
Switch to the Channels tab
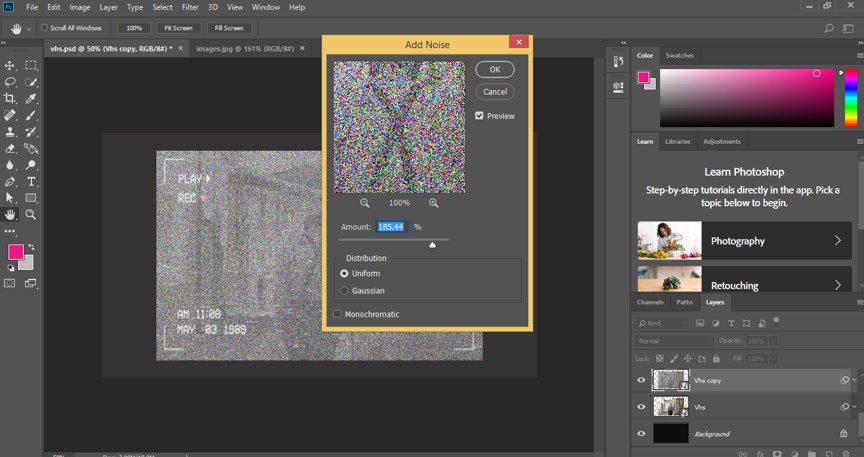650,301
